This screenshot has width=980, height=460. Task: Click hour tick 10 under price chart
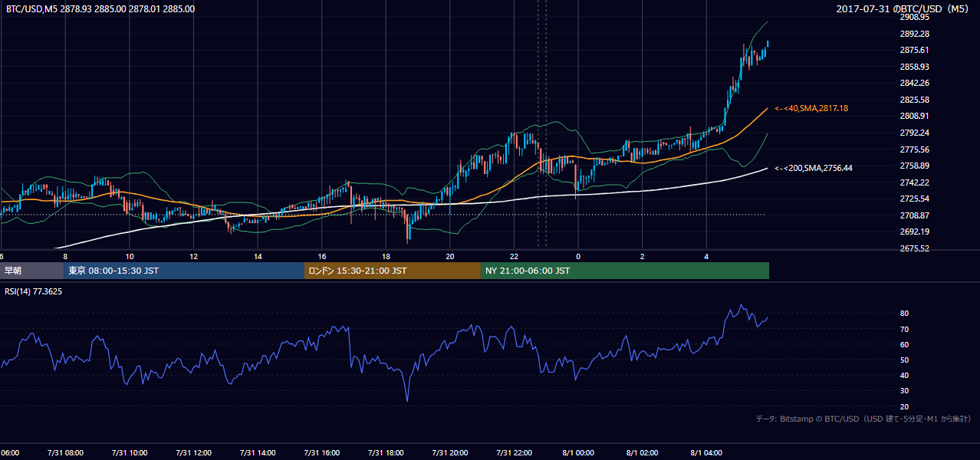130,256
